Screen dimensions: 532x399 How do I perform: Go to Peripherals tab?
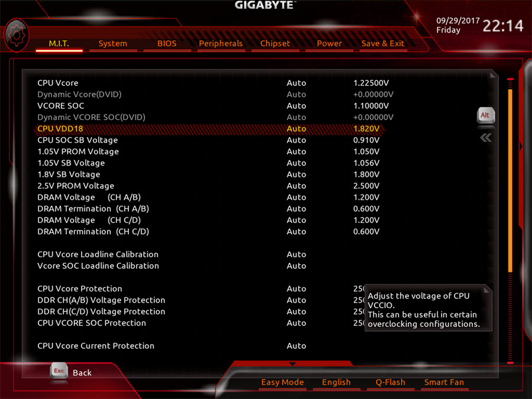220,43
